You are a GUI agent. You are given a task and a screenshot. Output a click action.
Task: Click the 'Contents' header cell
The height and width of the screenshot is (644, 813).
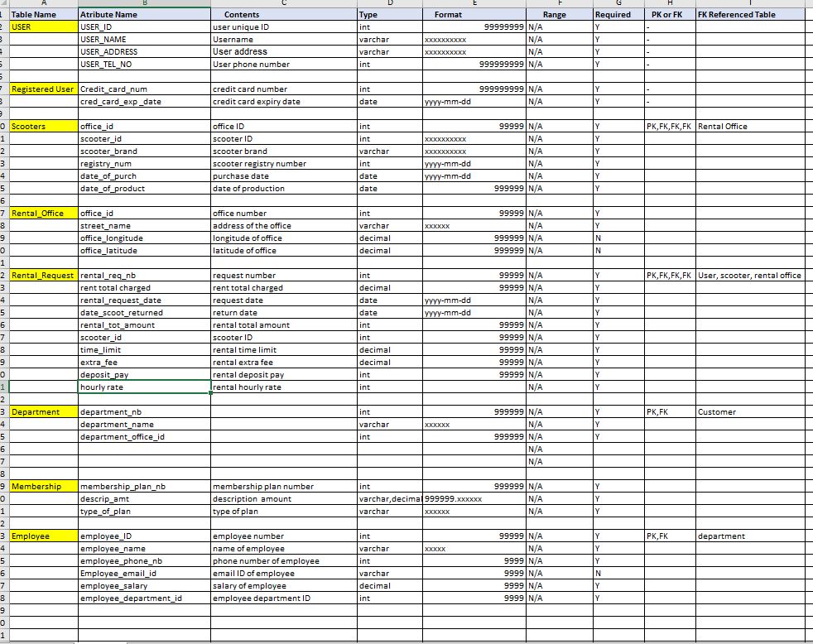284,15
